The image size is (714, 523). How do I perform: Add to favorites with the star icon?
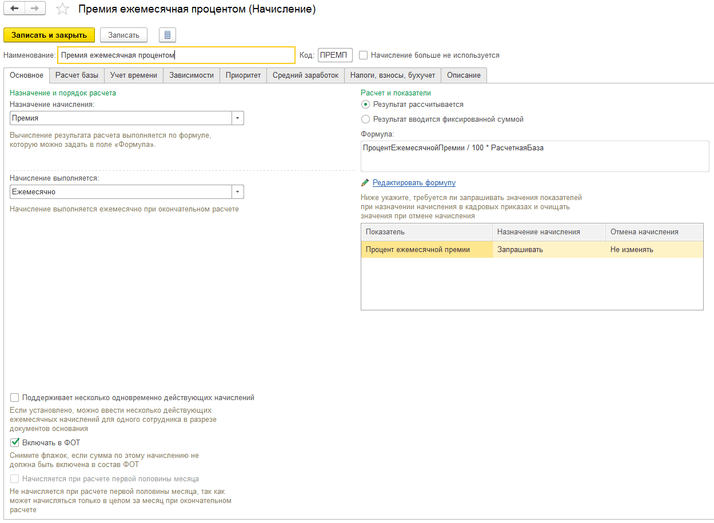[62, 9]
